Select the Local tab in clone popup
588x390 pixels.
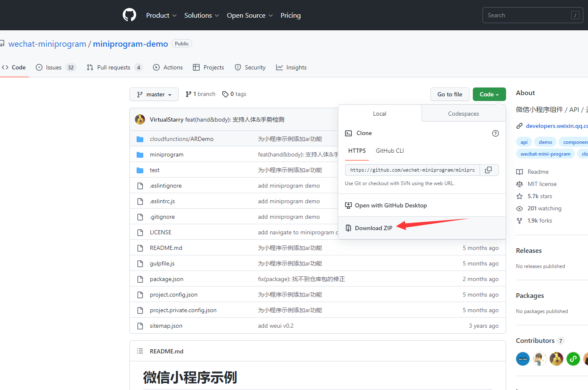coord(380,114)
